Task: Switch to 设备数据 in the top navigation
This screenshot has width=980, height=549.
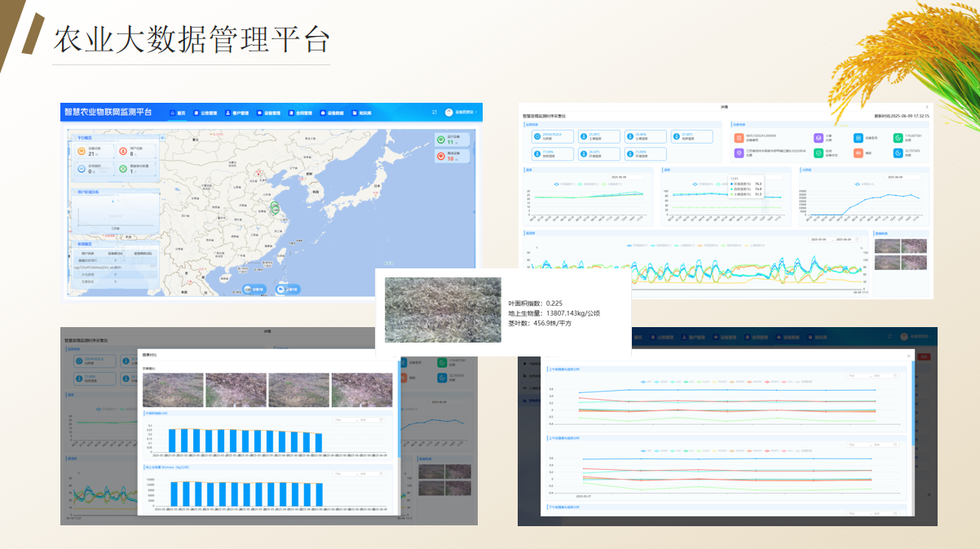Action: coord(332,113)
